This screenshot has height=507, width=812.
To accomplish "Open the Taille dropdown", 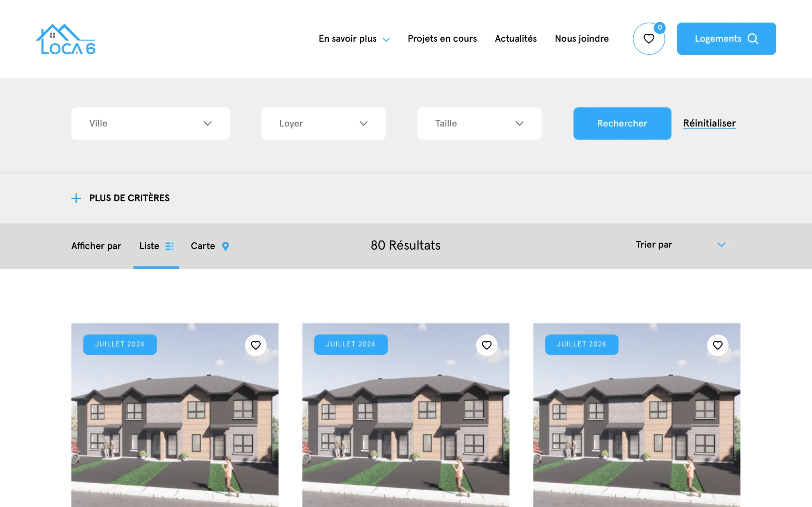I will click(479, 123).
